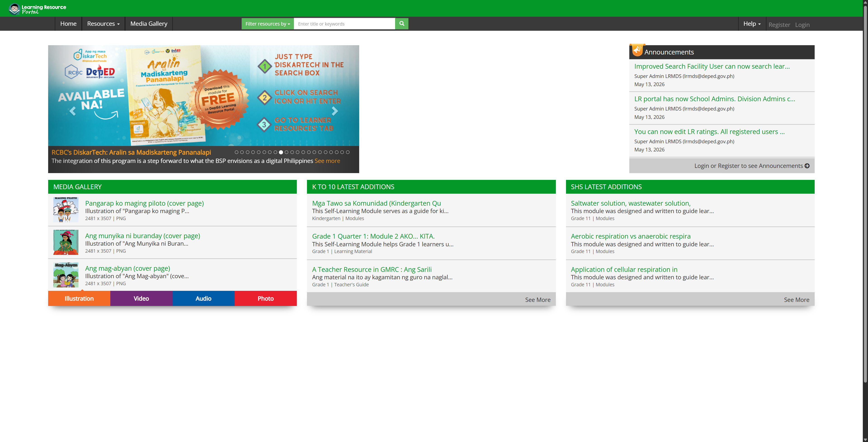This screenshot has width=868, height=442.
Task: Open Grade 1 Quarter 1 Module 2 AKO KITA
Action: [373, 236]
